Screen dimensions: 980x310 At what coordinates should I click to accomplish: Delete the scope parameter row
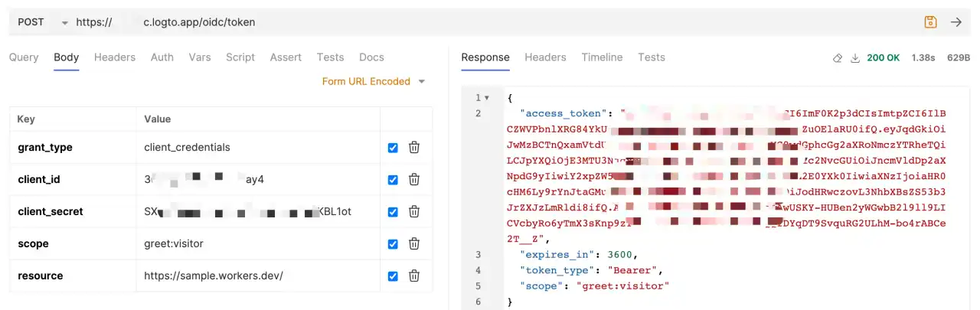[x=413, y=243]
